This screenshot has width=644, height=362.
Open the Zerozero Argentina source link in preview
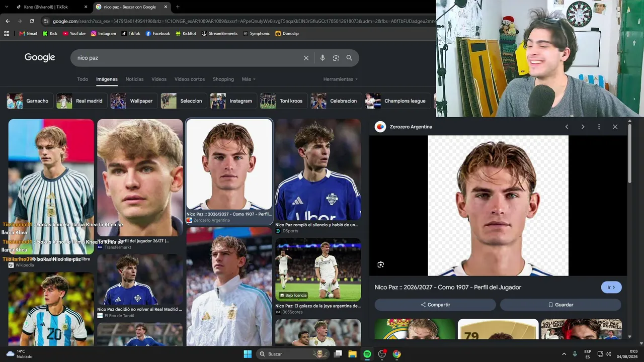tap(411, 127)
